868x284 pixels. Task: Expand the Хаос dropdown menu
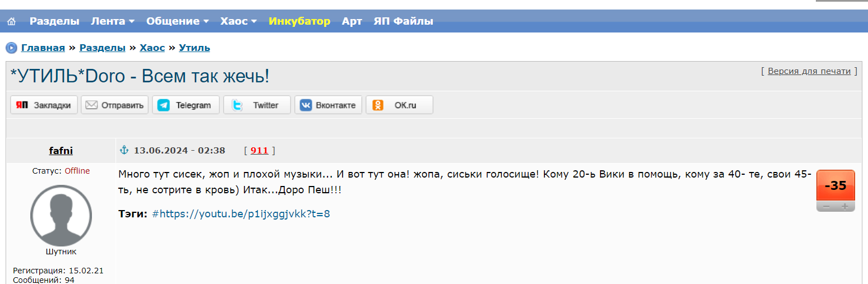[238, 21]
